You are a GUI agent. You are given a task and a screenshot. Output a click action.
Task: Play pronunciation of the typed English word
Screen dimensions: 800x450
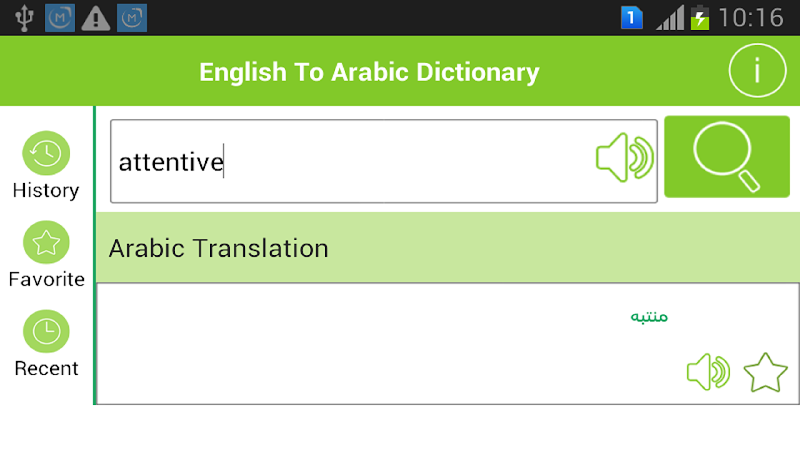(624, 158)
